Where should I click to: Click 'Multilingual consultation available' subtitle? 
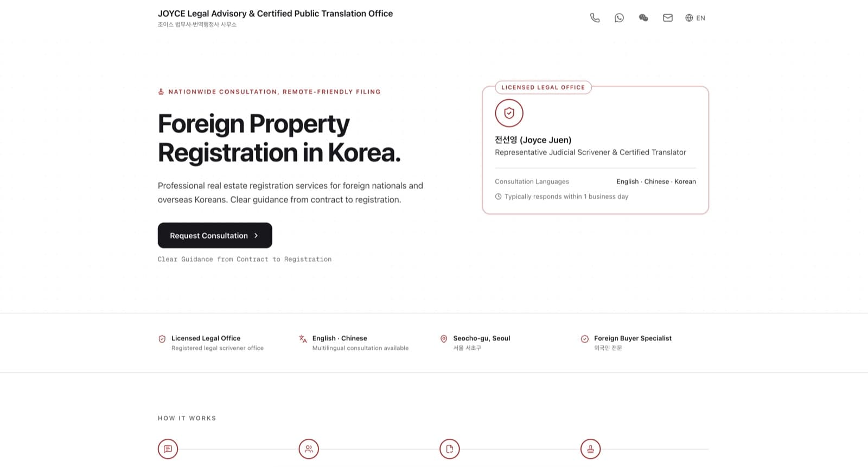[360, 348]
